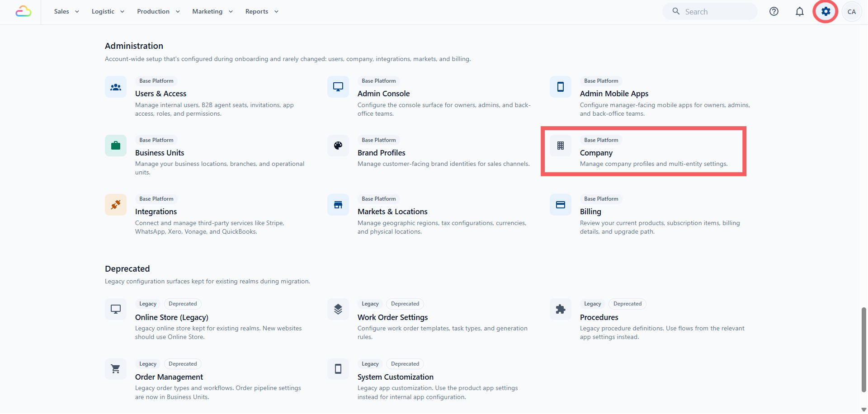Click the Markets & Locations storefront icon
This screenshot has width=868, height=414.
pyautogui.click(x=338, y=205)
